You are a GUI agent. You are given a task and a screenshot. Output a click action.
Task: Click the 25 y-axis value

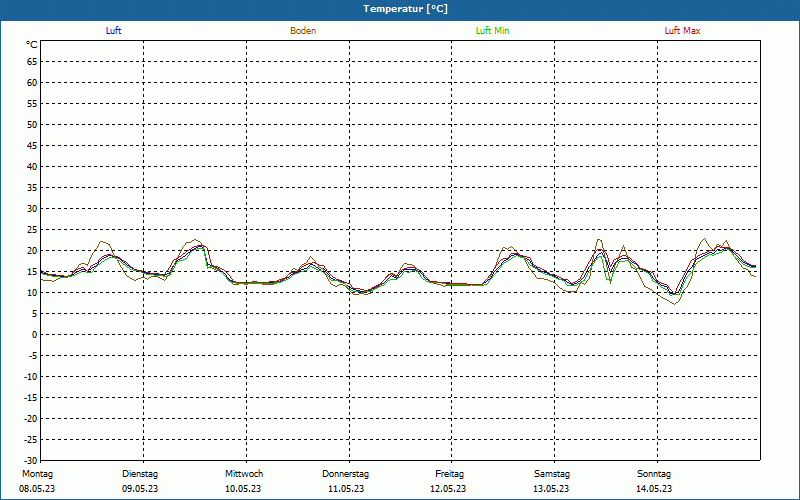[x=32, y=230]
